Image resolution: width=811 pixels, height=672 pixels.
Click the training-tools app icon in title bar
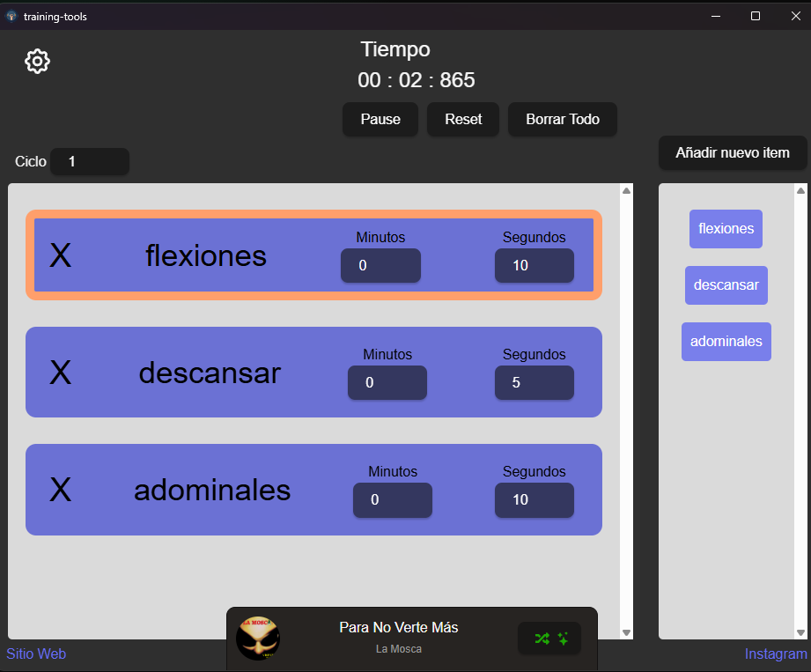pos(11,16)
